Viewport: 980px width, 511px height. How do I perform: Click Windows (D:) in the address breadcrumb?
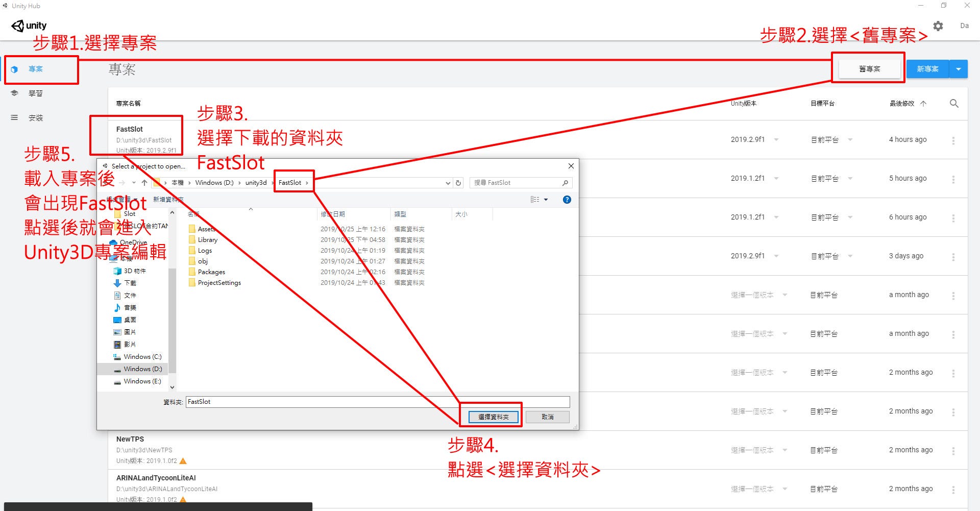tap(214, 183)
